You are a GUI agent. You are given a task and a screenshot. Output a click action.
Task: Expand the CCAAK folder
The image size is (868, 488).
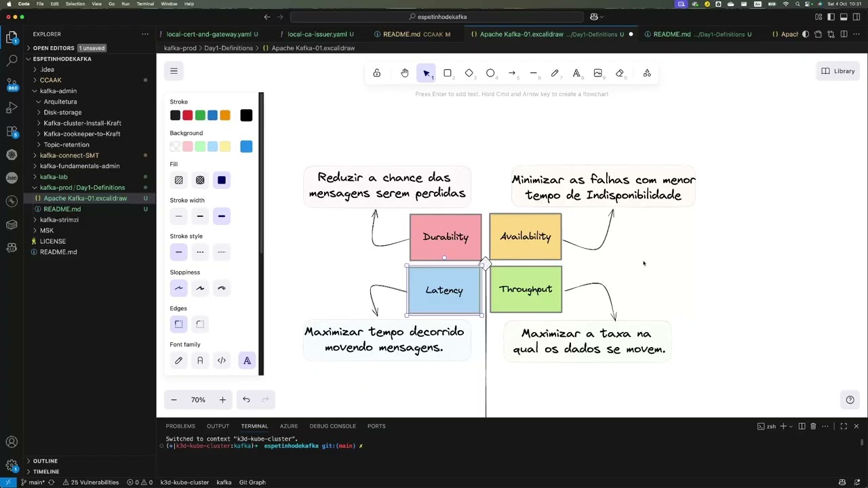(50, 80)
